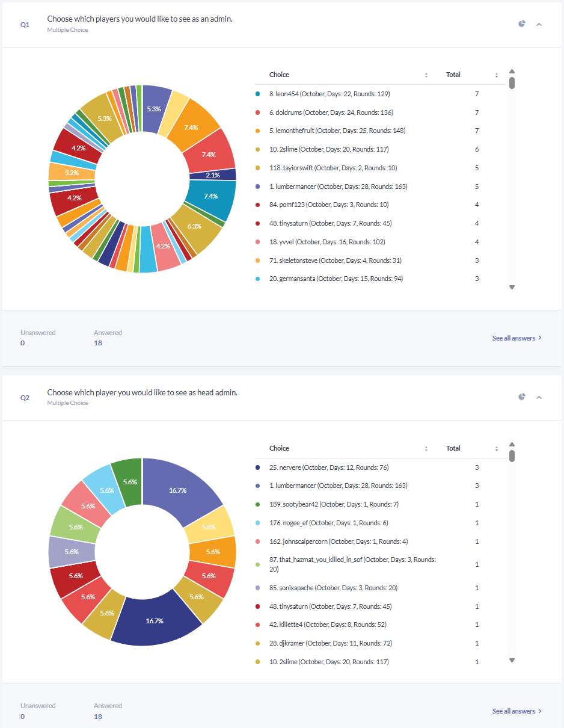Click the Q1 pie chart view icon
564x728 pixels.
click(522, 23)
